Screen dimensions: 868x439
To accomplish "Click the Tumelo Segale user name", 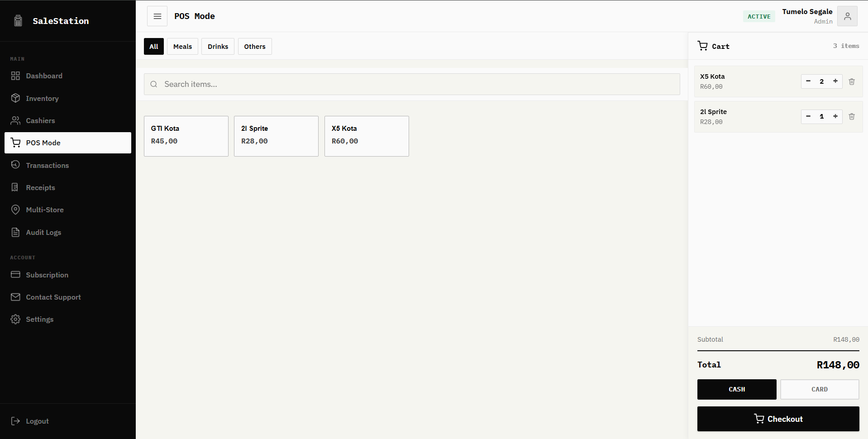I will click(x=807, y=12).
